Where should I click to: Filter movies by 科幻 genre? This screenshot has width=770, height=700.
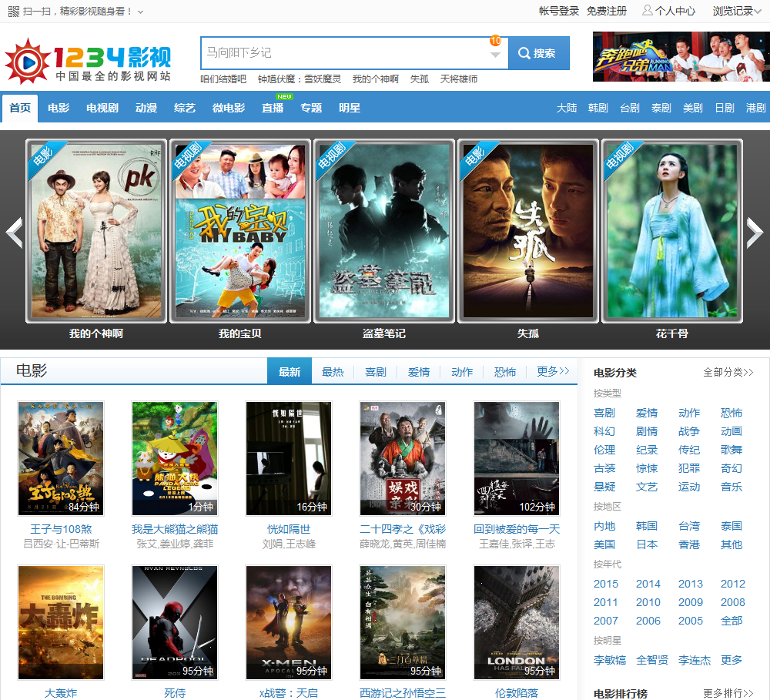click(x=604, y=431)
